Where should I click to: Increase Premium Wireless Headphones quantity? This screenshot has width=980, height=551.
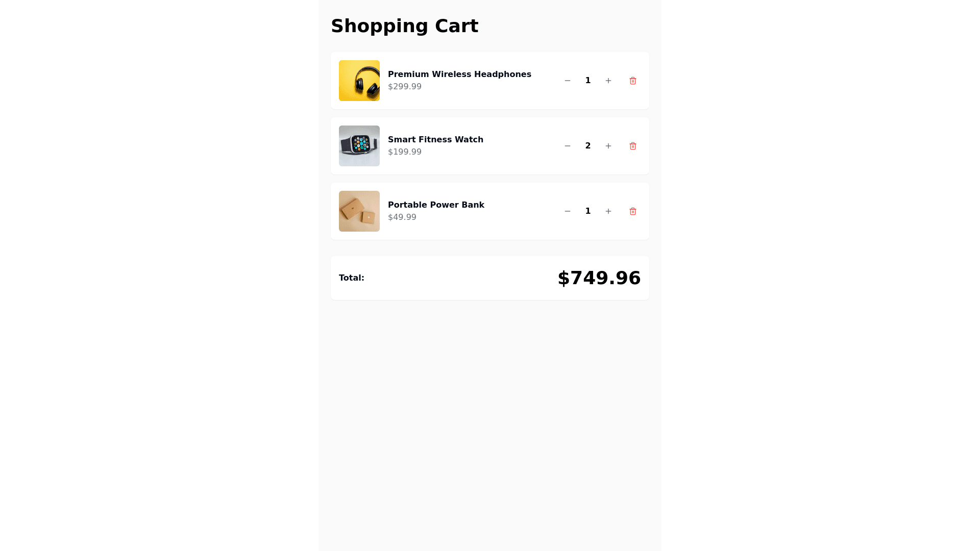(608, 81)
